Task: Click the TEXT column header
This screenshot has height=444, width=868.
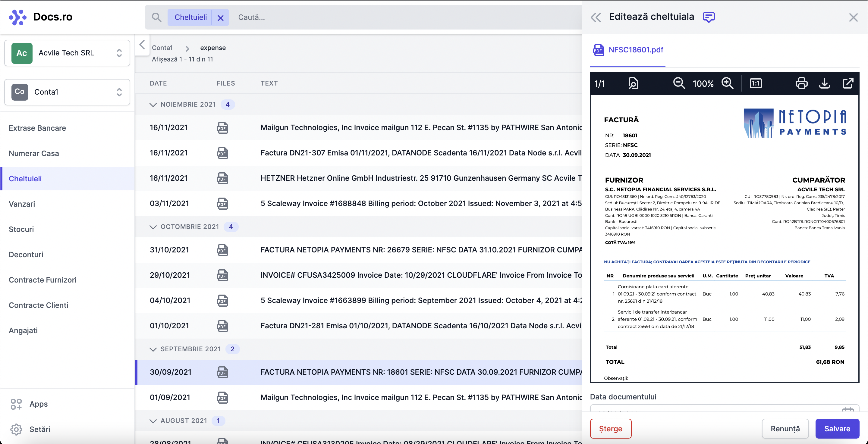Action: [269, 83]
